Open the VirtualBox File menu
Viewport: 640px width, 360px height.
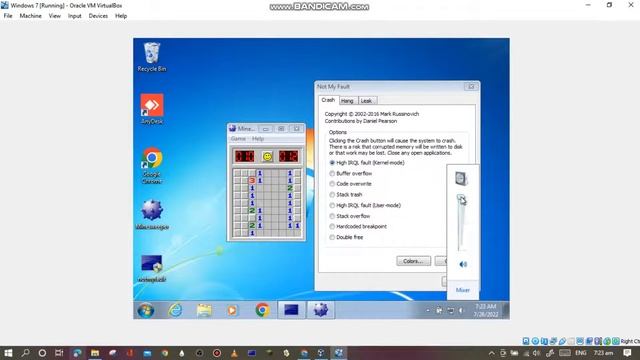[8, 16]
